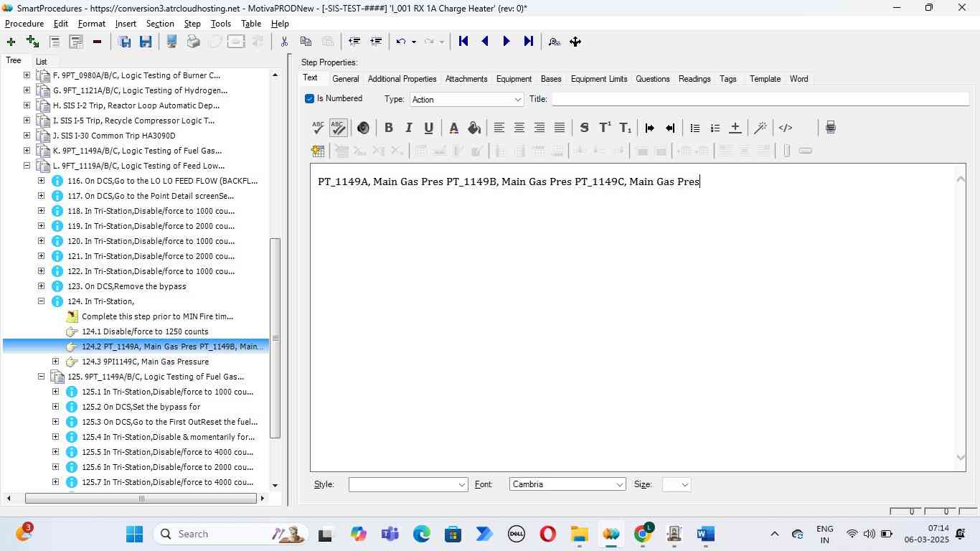This screenshot has height=551, width=980.
Task: Insert a bulleted list
Action: pos(694,128)
